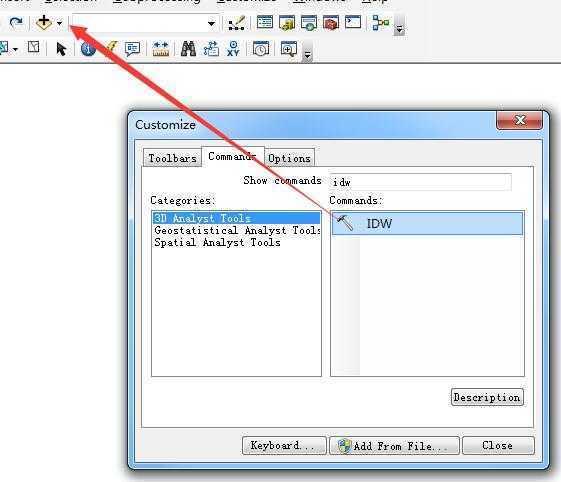561x482 pixels.
Task: Open the Search window icon
Action: [309, 23]
